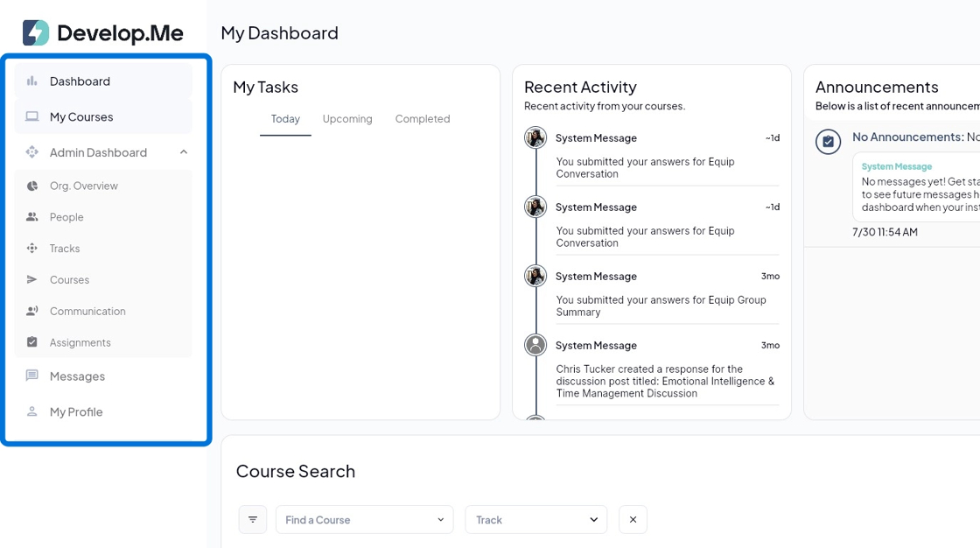Click the Dashboard bar chart icon
Viewport: 980px width, 548px height.
tap(32, 81)
